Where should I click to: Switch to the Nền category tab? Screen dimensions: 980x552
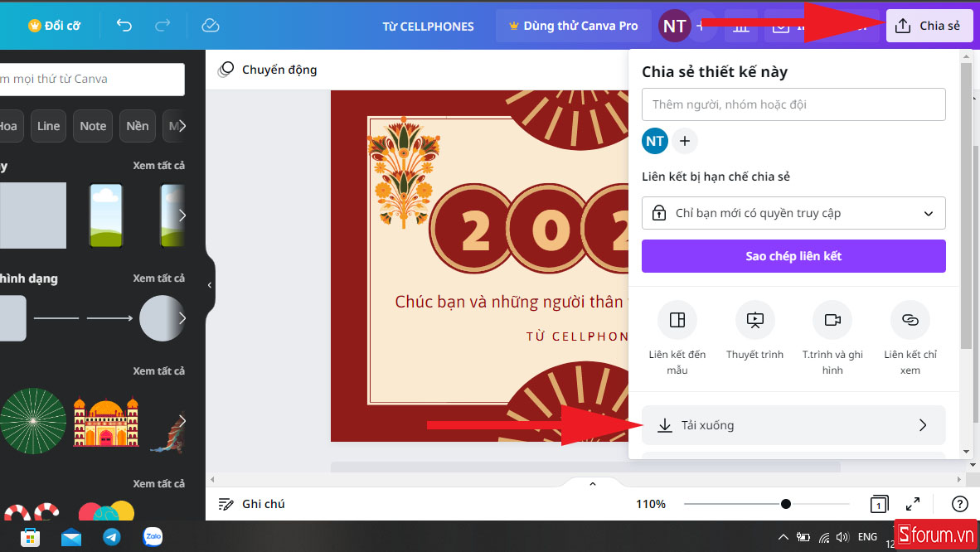(x=137, y=125)
